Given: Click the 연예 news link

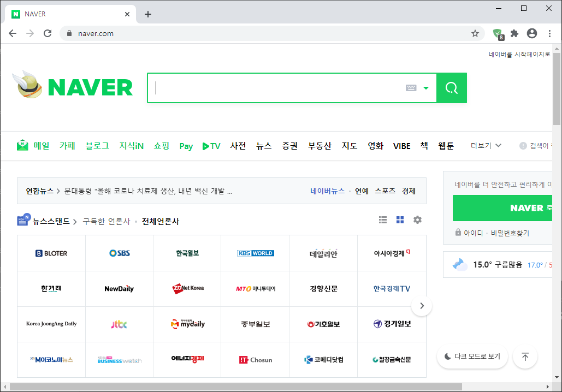Looking at the screenshot, I should 362,191.
